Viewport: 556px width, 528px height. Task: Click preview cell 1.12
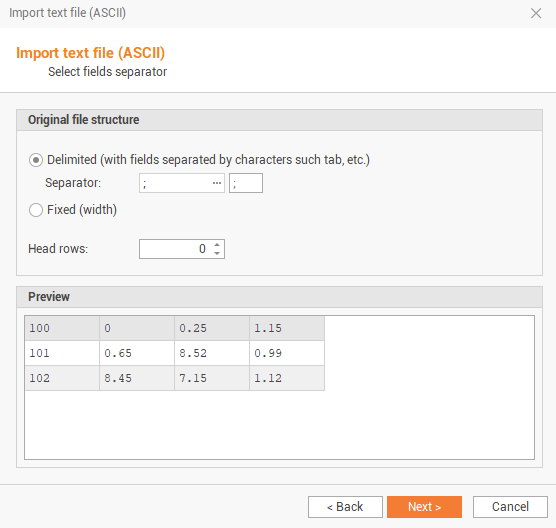coord(287,378)
